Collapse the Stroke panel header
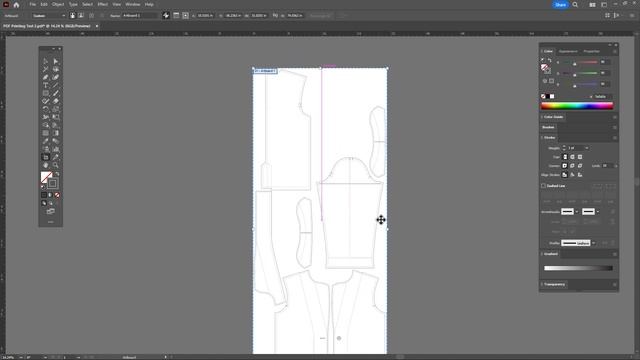This screenshot has height=360, width=640. [x=549, y=138]
